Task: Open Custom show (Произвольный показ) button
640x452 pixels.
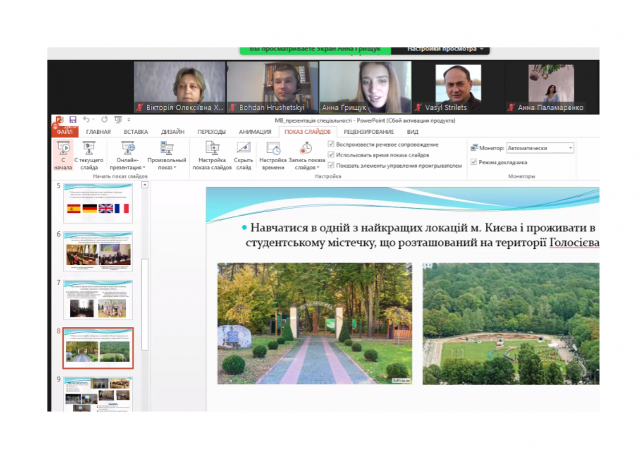Action: point(167,155)
